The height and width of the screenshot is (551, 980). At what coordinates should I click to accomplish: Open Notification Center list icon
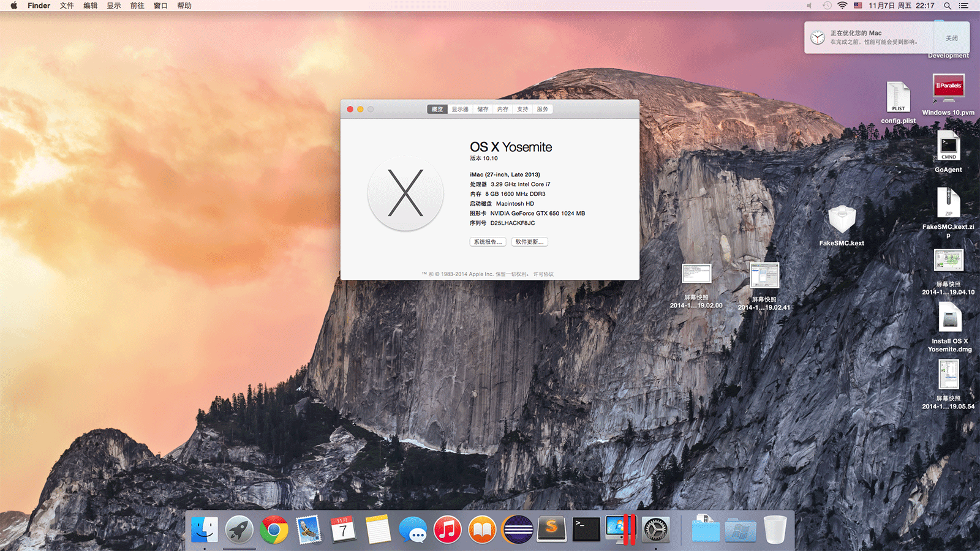coord(963,6)
